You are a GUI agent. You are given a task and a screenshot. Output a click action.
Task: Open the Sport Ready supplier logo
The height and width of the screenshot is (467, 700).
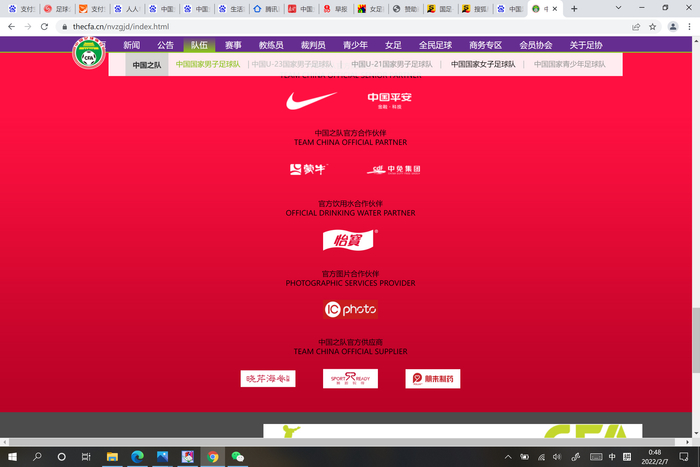click(x=350, y=379)
